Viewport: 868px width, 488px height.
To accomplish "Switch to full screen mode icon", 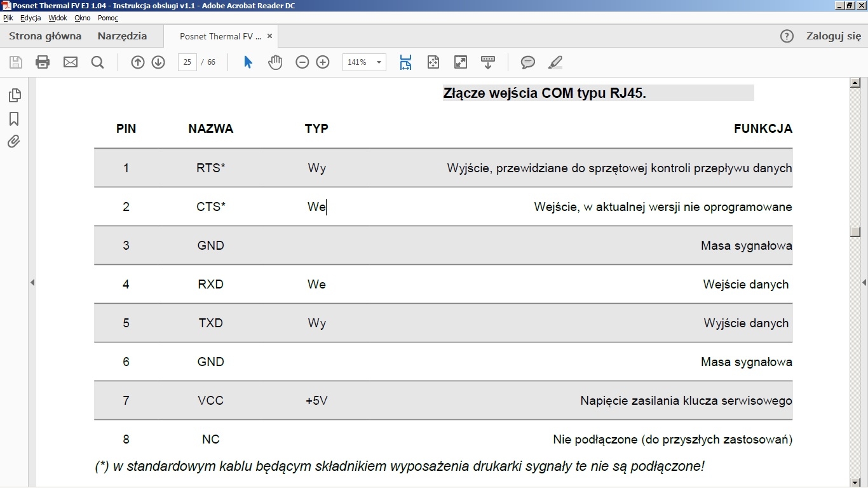I will click(x=461, y=62).
